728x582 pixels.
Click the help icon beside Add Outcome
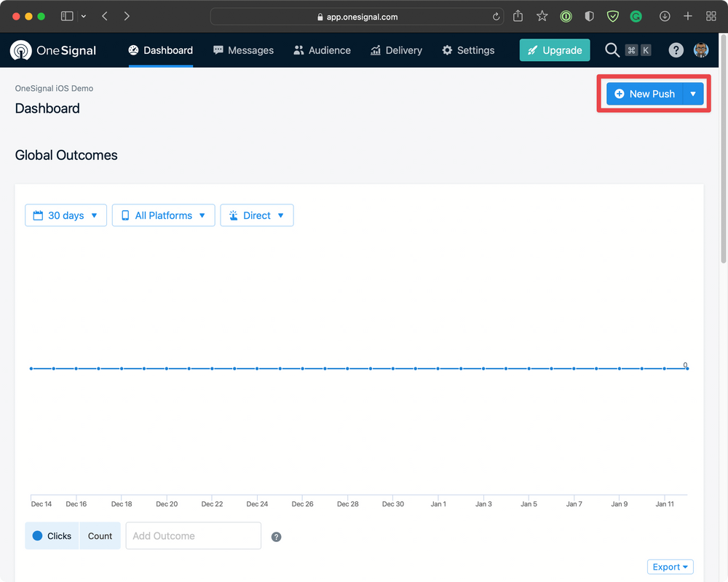pyautogui.click(x=277, y=537)
